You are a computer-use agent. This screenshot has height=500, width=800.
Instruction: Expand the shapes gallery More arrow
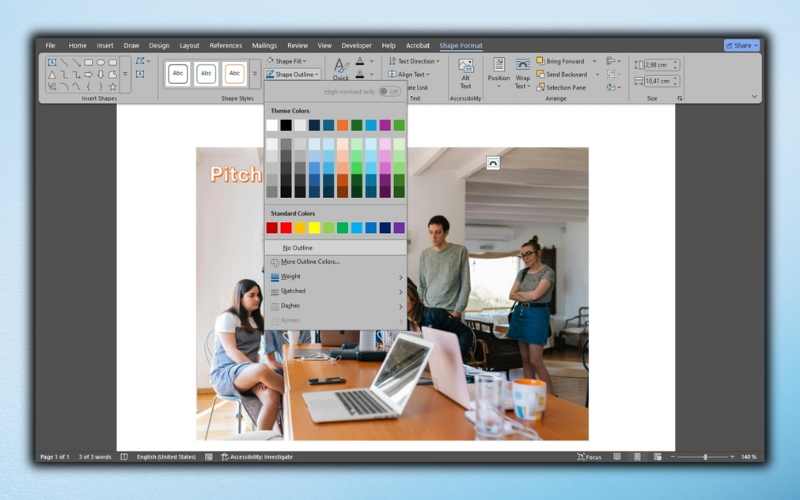coord(125,74)
